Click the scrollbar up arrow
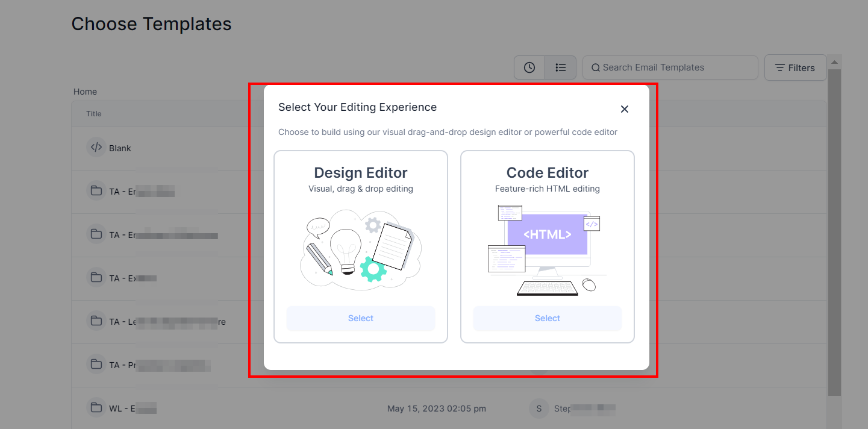 (x=834, y=62)
